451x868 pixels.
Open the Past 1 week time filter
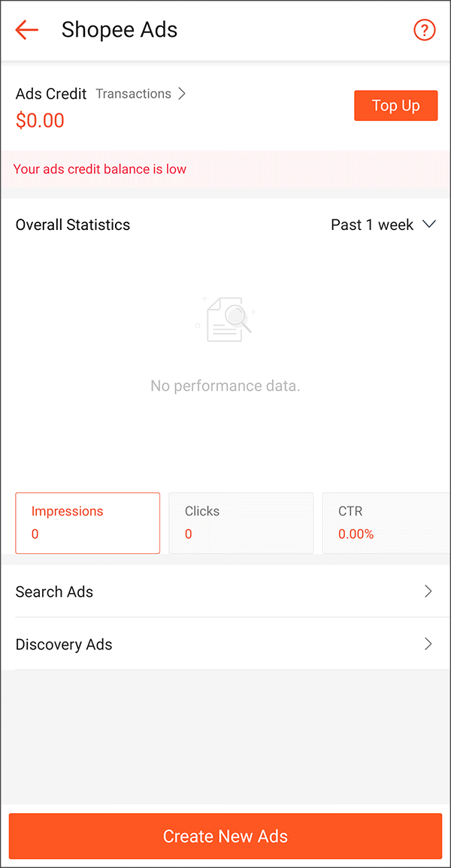coord(383,224)
